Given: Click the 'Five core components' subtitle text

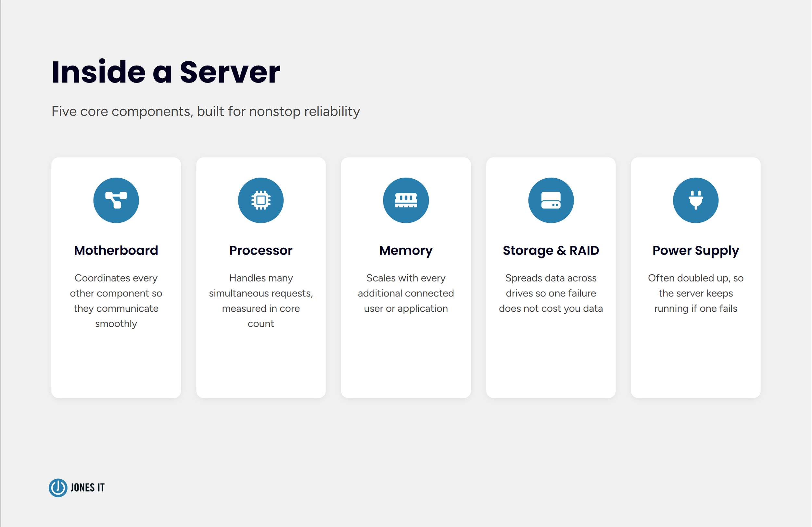Looking at the screenshot, I should 206,112.
